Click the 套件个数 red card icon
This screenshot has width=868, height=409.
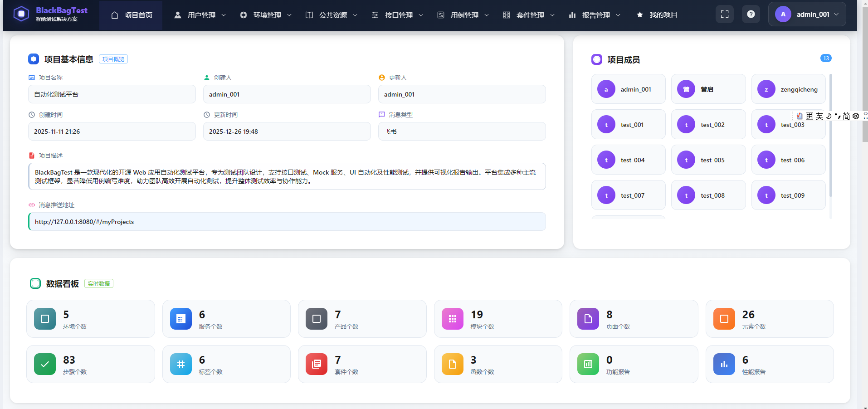tap(316, 364)
